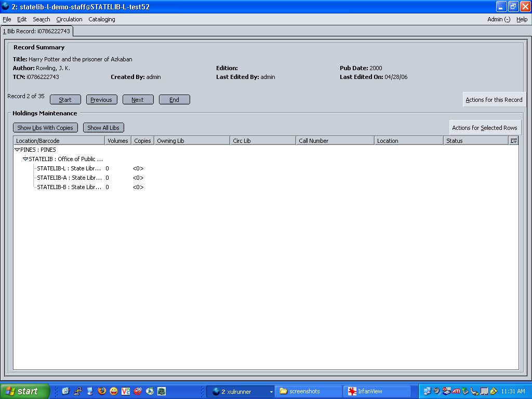The image size is (532, 399).
Task: Open the Circulation menu
Action: click(69, 19)
